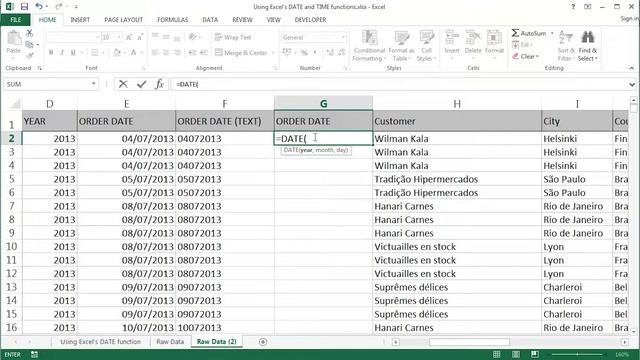Click the Fill button in Editing group
The height and width of the screenshot is (360, 640).
(522, 44)
